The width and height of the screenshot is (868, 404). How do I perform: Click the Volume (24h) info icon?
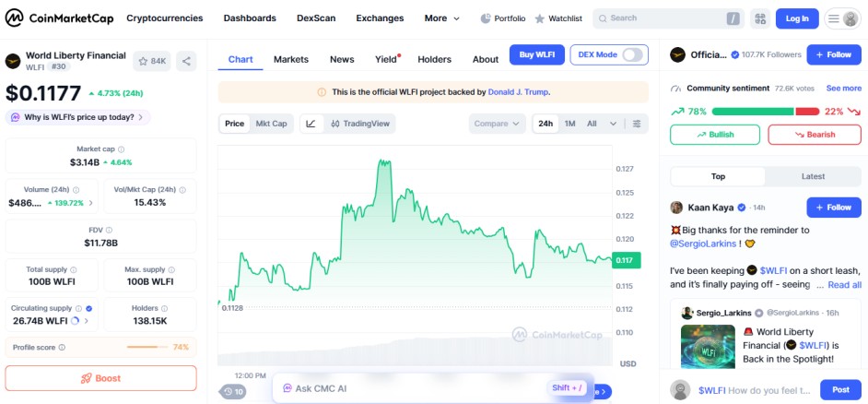click(76, 189)
